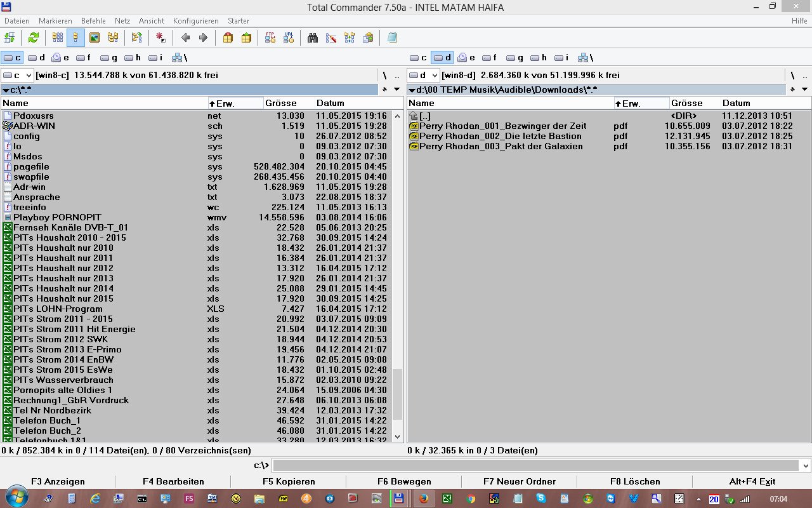Open the left panel drive dropdown showing c
The image size is (812, 508).
[x=18, y=75]
